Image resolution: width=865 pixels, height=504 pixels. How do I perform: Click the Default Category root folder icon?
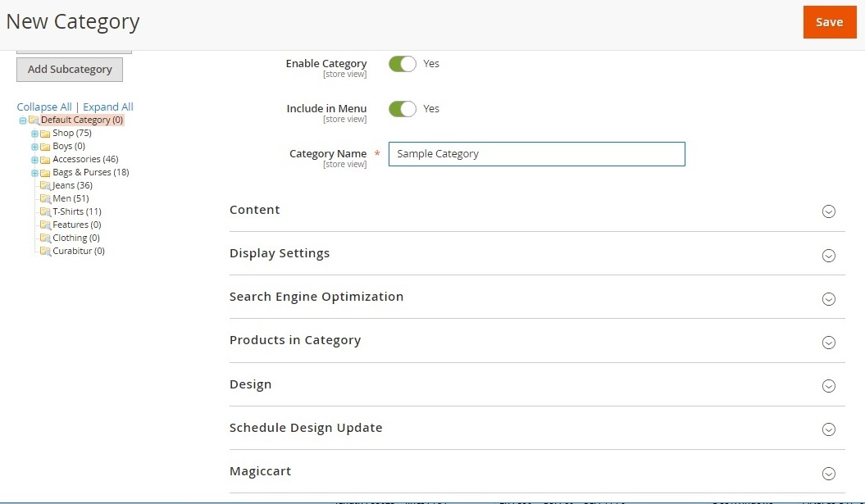pos(34,120)
